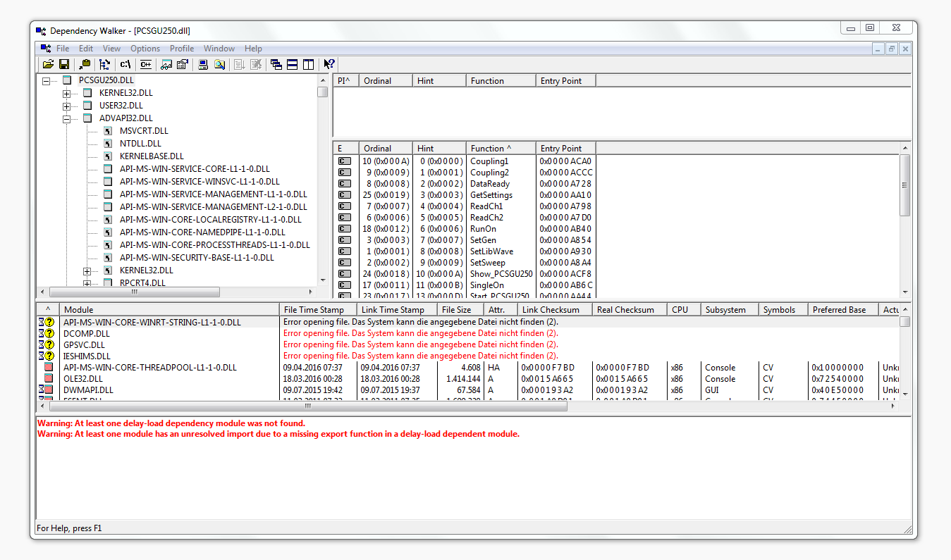Open the Edit menu
This screenshot has width=951, height=560.
86,49
